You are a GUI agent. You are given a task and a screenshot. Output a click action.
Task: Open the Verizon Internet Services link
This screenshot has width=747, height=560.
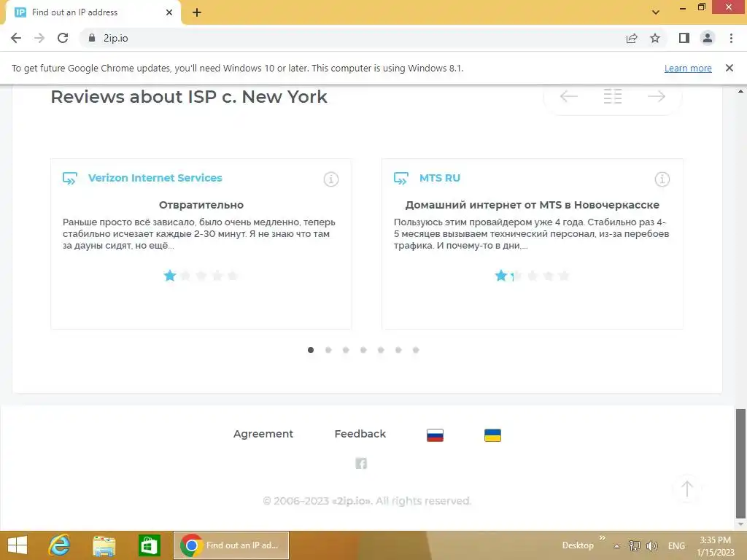pos(155,178)
